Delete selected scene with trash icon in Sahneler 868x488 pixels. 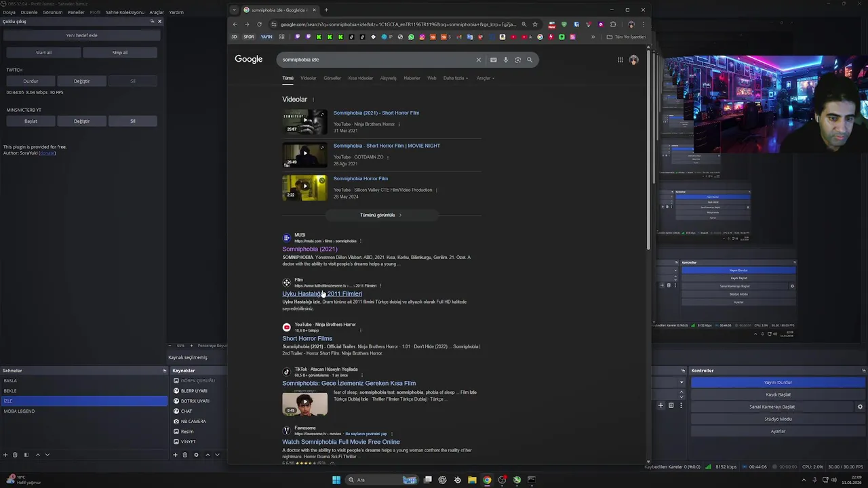(15, 455)
